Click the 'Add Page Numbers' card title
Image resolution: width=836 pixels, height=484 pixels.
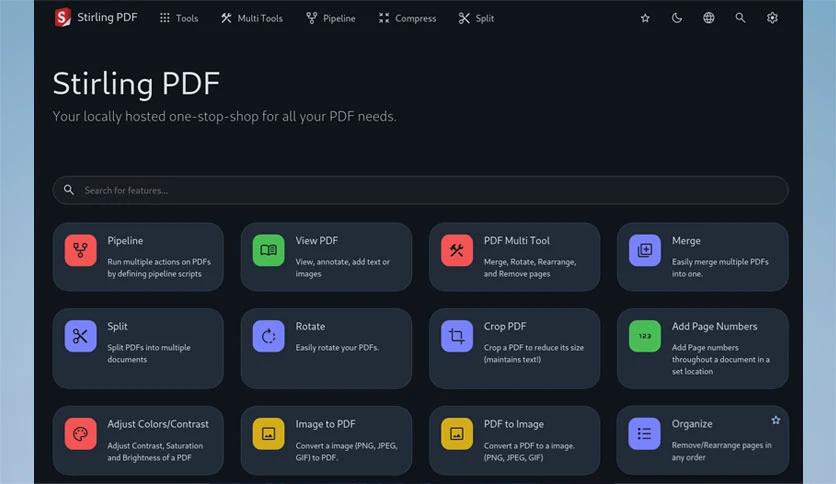(714, 326)
